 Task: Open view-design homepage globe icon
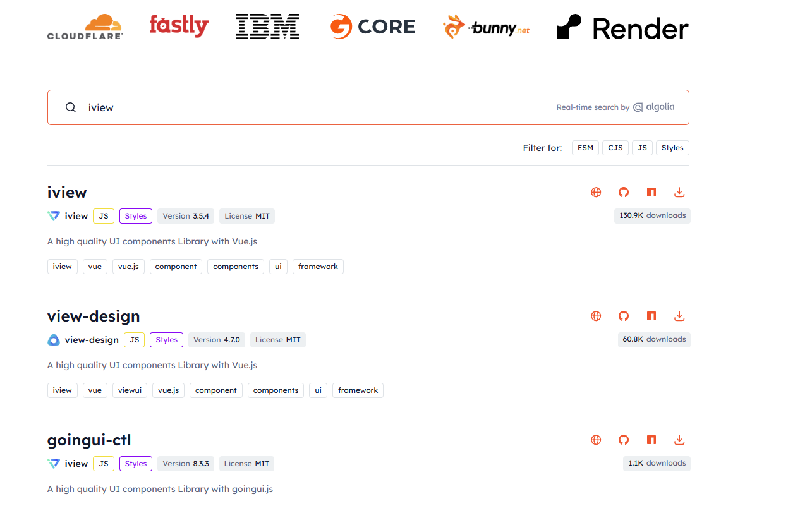[596, 316]
